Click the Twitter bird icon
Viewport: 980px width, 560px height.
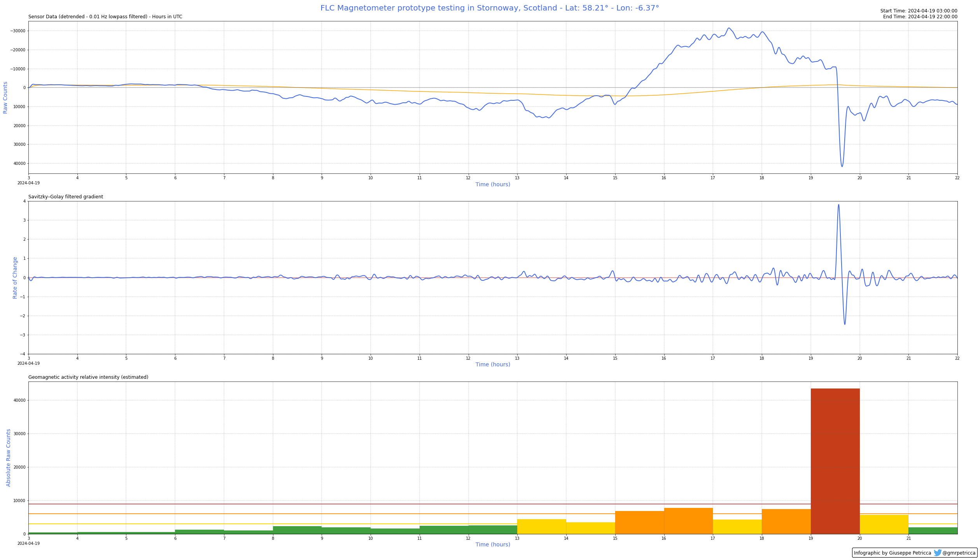click(x=938, y=553)
